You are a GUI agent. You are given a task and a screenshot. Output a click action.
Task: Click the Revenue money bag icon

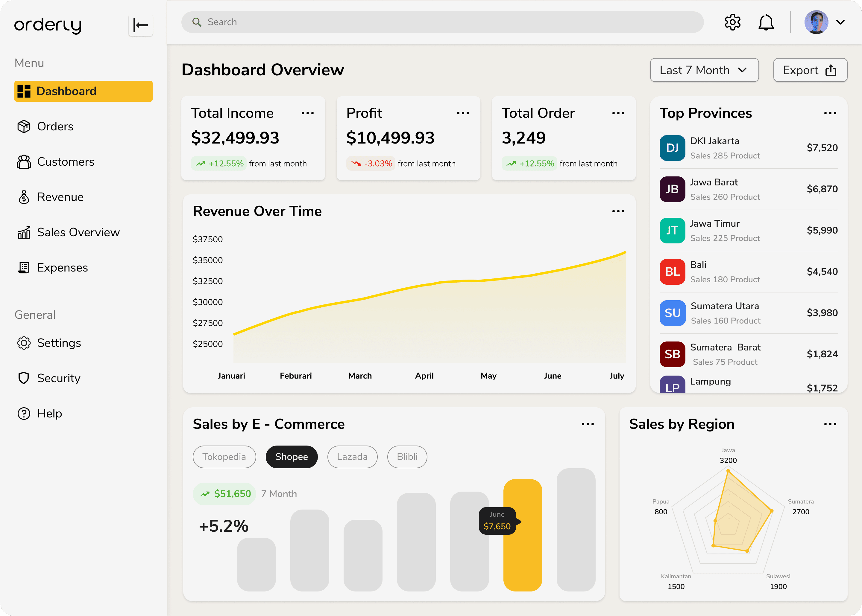24,197
